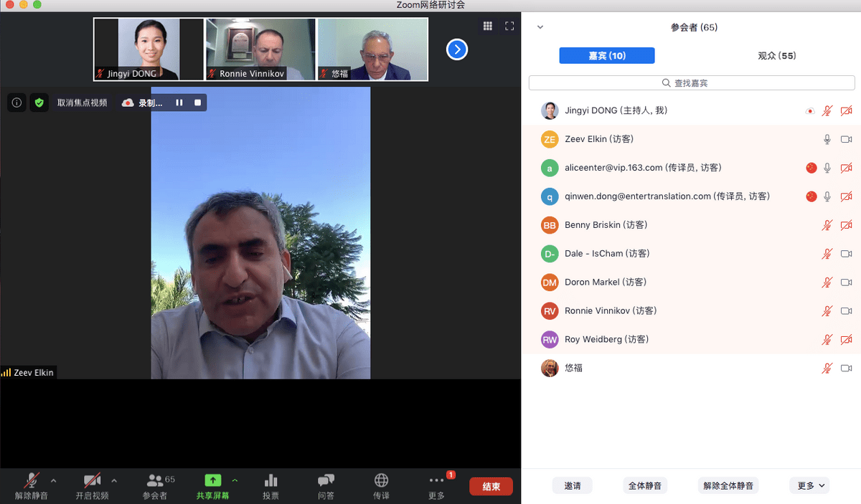Click Dale - IsCham's camera icon
Screen dimensions: 861x504
pyautogui.click(x=847, y=254)
